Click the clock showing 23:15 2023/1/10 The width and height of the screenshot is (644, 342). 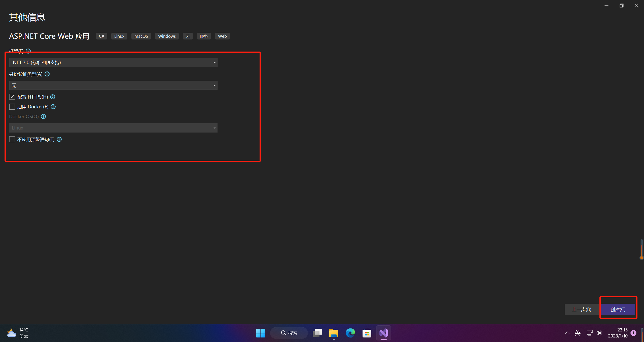618,333
